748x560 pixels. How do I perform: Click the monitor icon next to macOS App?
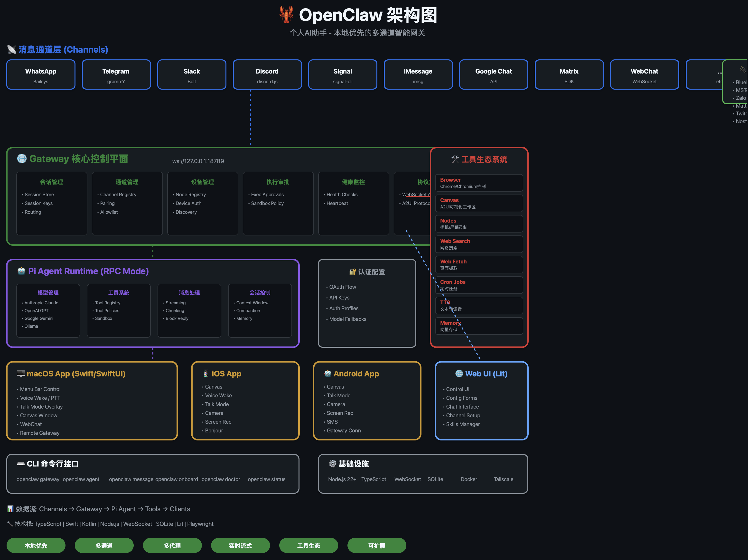pyautogui.click(x=21, y=374)
